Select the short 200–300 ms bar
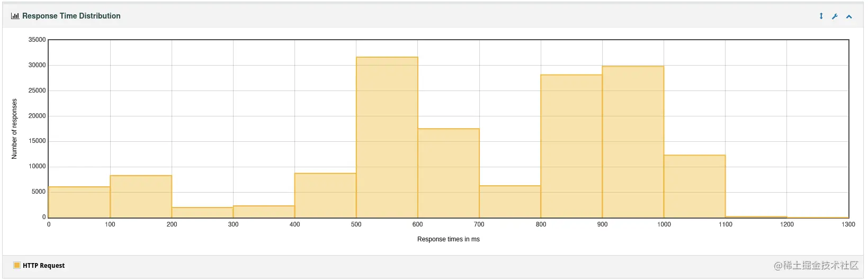This screenshot has width=868, height=280. pos(202,212)
